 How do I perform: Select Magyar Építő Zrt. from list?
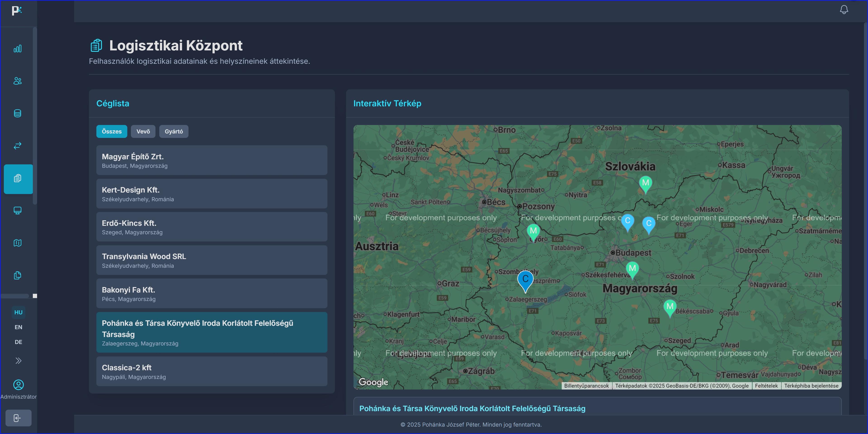212,160
